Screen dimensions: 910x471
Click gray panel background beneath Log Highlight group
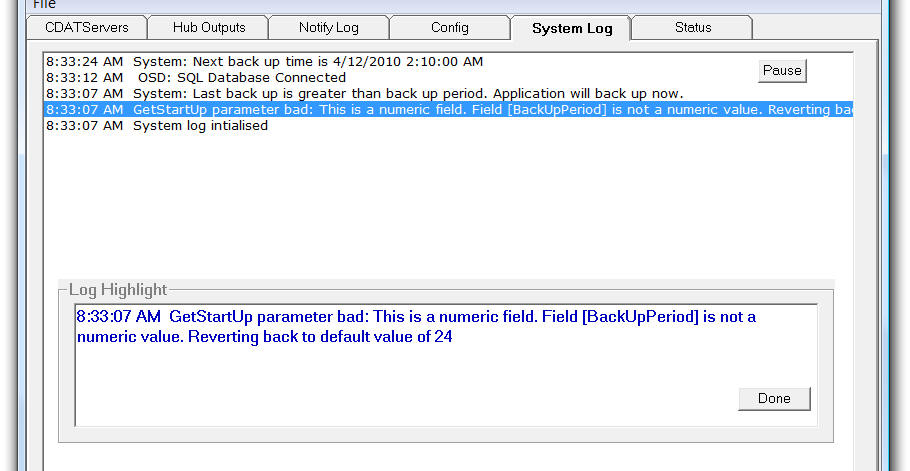(x=448, y=457)
